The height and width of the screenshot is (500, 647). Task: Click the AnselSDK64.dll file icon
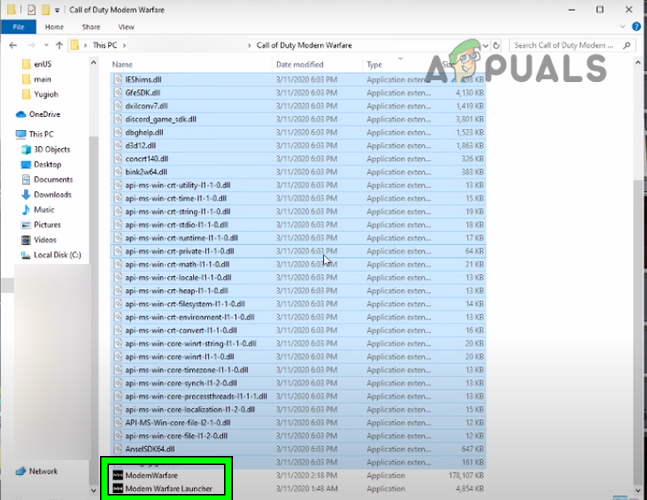coord(118,449)
